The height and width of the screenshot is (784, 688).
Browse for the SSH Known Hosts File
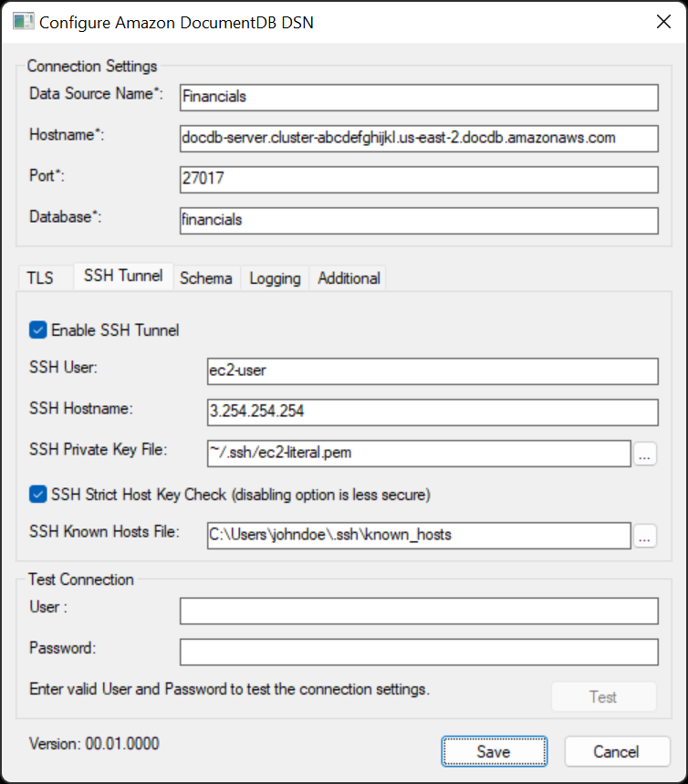point(645,536)
